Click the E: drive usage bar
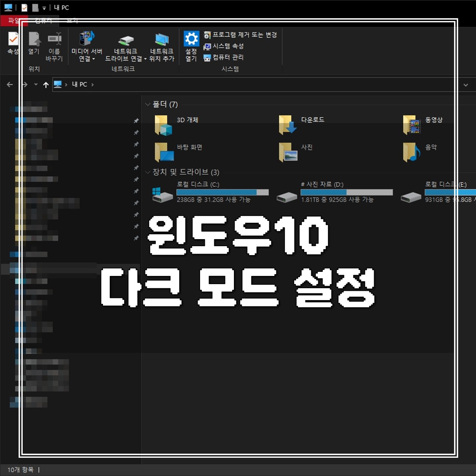The height and width of the screenshot is (476, 476). (450, 192)
